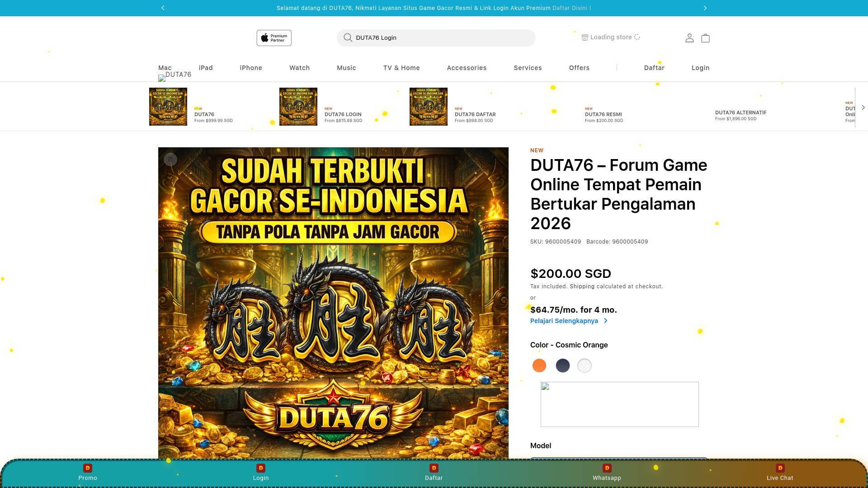Click the Daftar icon in bottom bar

[434, 468]
